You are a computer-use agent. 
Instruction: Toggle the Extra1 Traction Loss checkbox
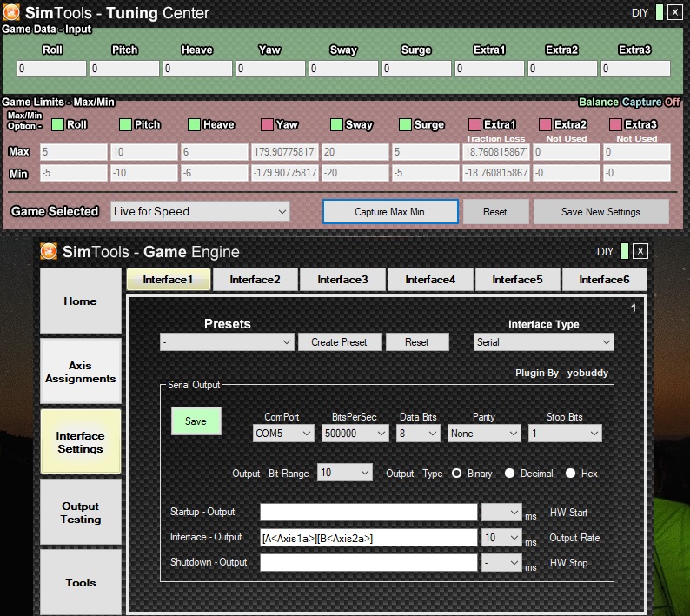click(474, 124)
